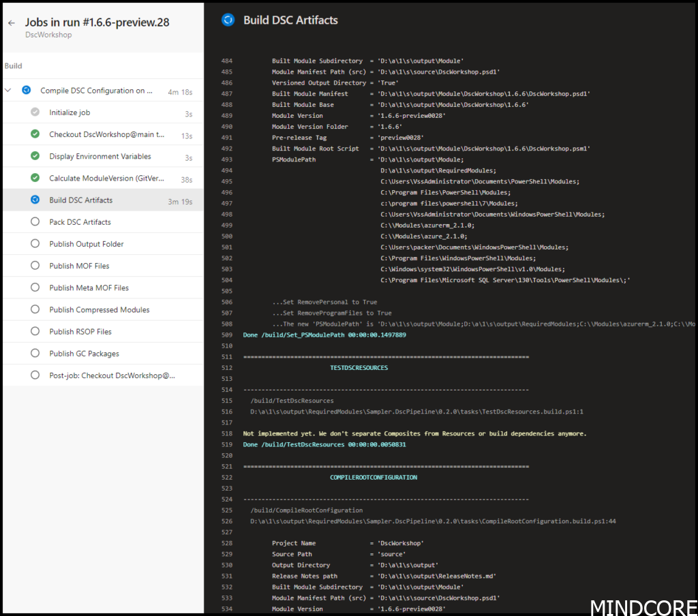Click the green check icon for Calculate ModuleVersion
This screenshot has height=616, width=698.
[x=35, y=178]
